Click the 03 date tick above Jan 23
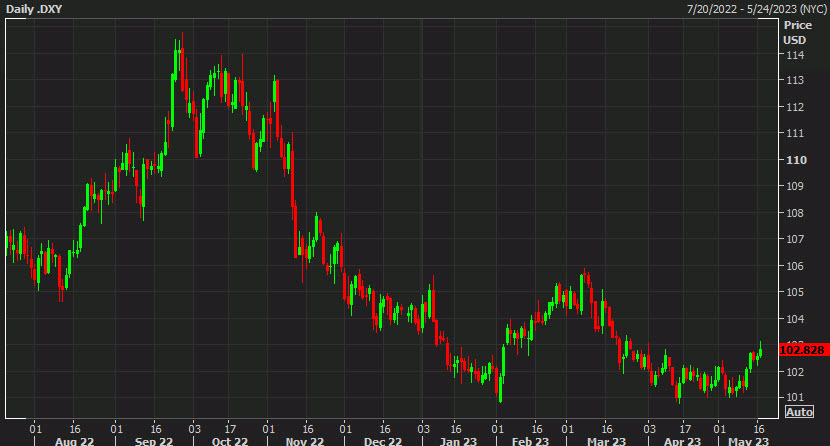 (423, 429)
